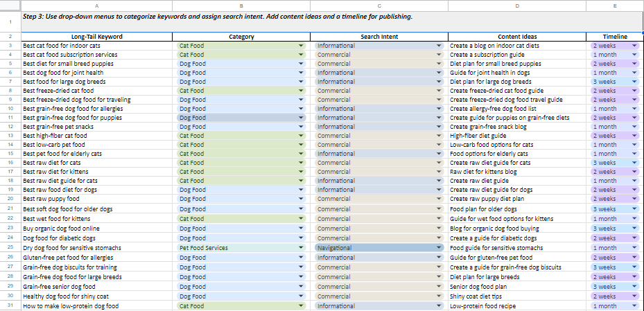The height and width of the screenshot is (311, 644).
Task: Open Category dropdown for Best cat food for indoor cats
Action: pos(301,46)
